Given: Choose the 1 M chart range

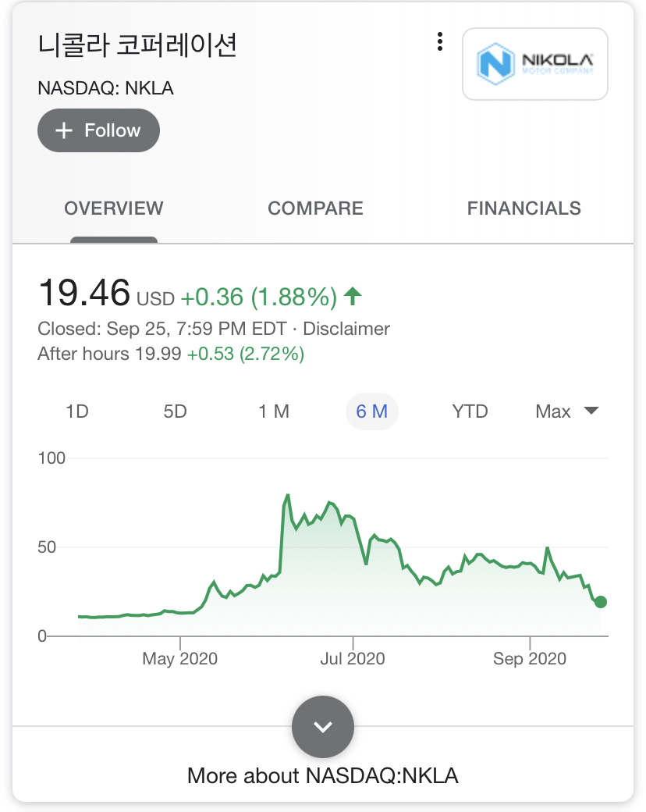Looking at the screenshot, I should [274, 411].
